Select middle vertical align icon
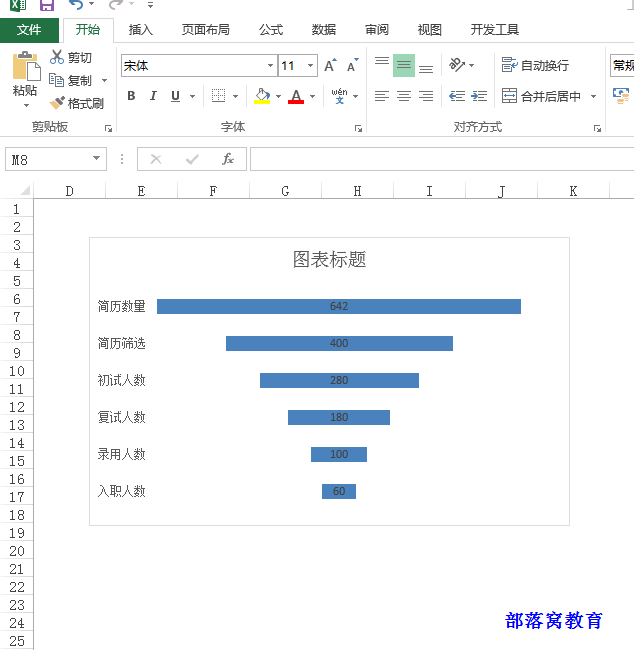The width and height of the screenshot is (634, 650). coord(404,65)
